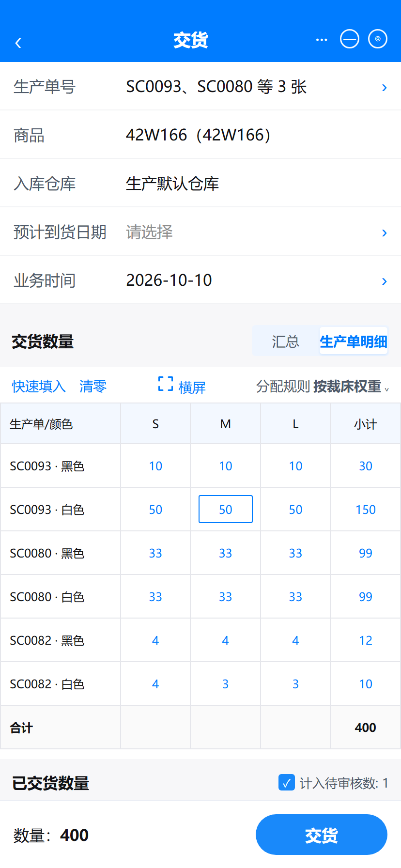Edit SC0080 黑色 M quantity
The height and width of the screenshot is (868, 401).
point(226,553)
